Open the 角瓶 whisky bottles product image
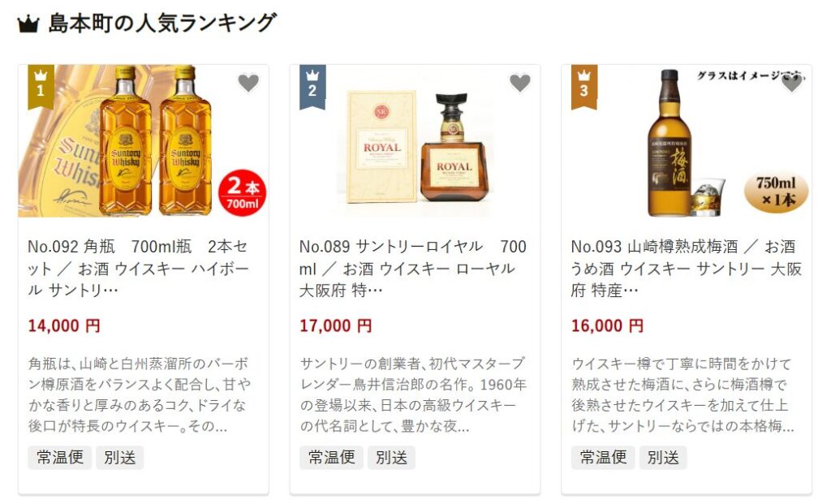 click(144, 141)
